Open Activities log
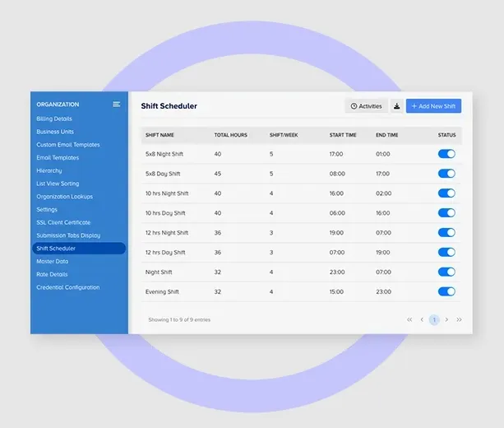The image size is (504, 428). (x=367, y=106)
